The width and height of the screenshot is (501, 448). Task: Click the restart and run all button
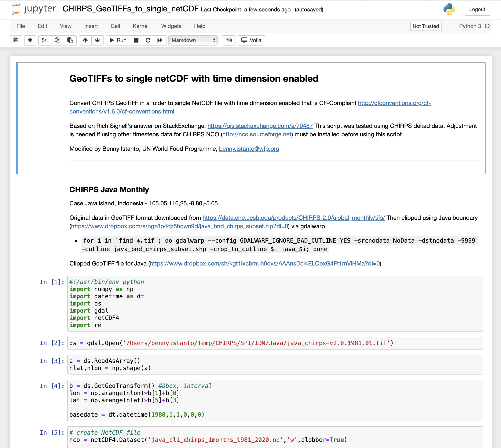pos(160,40)
